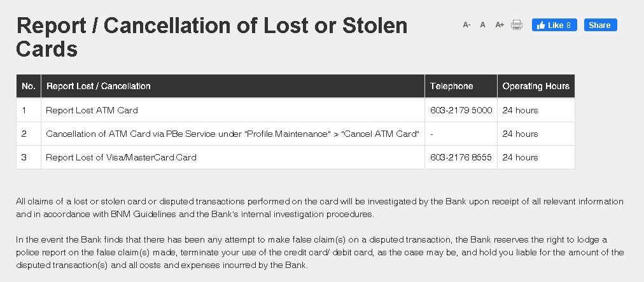
Task: Select 'Cancellation of ATM Card via PBe' row
Action: click(295, 134)
